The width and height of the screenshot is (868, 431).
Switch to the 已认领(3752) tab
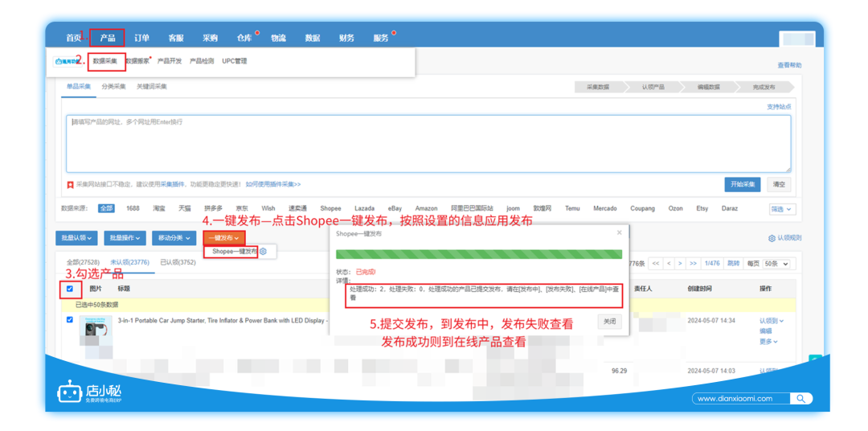(178, 262)
